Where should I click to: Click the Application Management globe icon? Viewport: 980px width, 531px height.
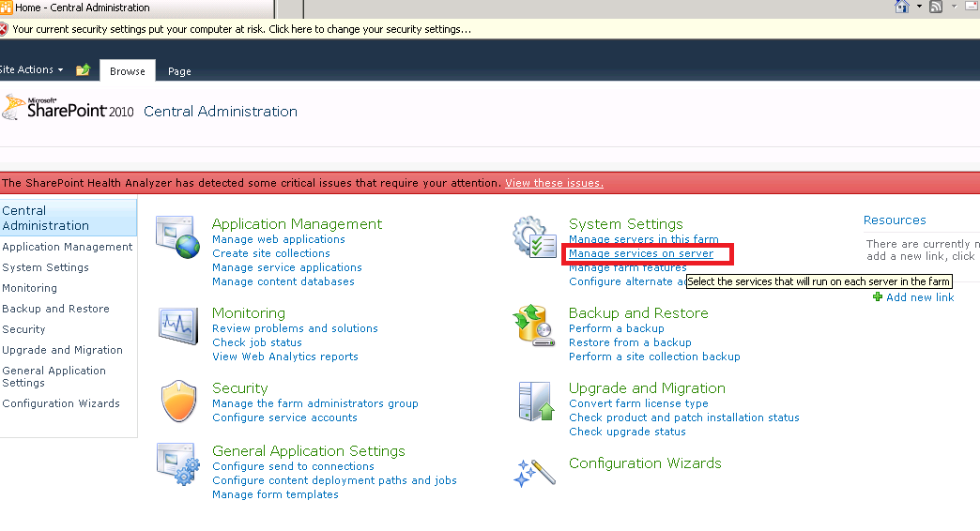pos(178,237)
